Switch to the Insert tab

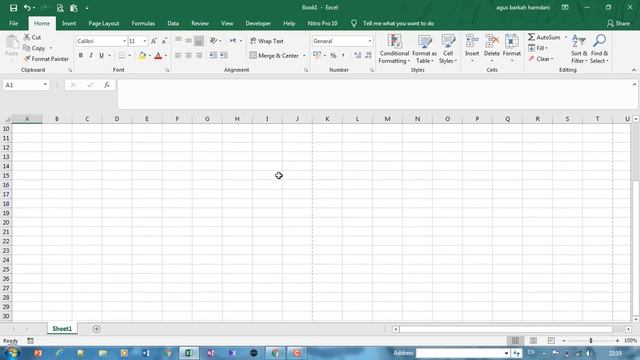pos(69,23)
